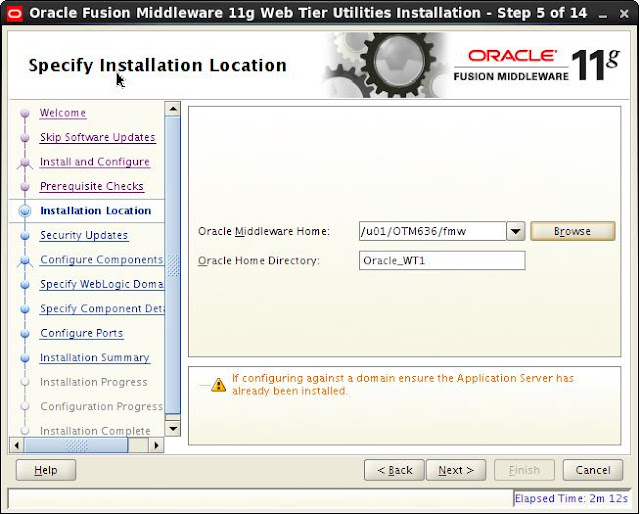
Task: Close the installer window
Action: click(x=624, y=14)
